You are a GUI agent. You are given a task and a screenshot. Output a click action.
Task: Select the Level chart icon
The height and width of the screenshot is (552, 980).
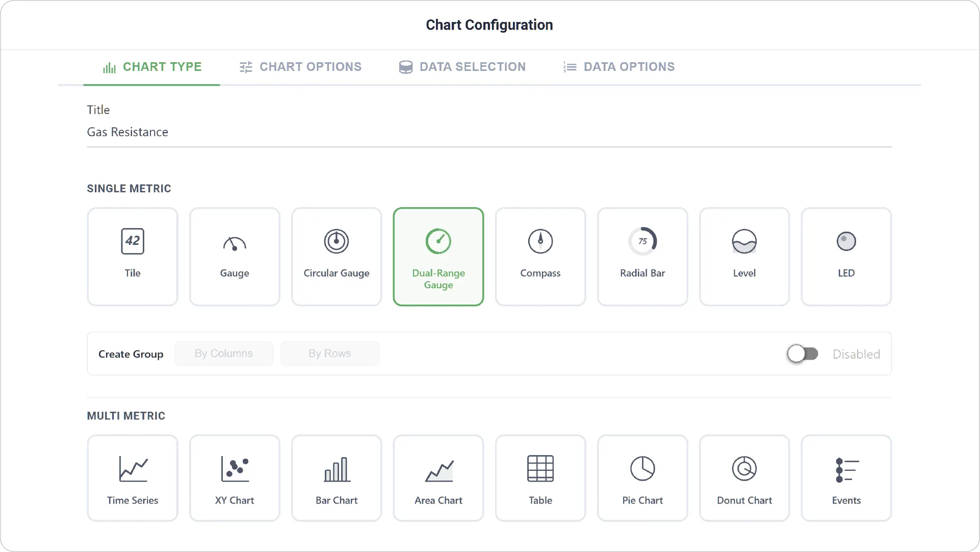(744, 241)
